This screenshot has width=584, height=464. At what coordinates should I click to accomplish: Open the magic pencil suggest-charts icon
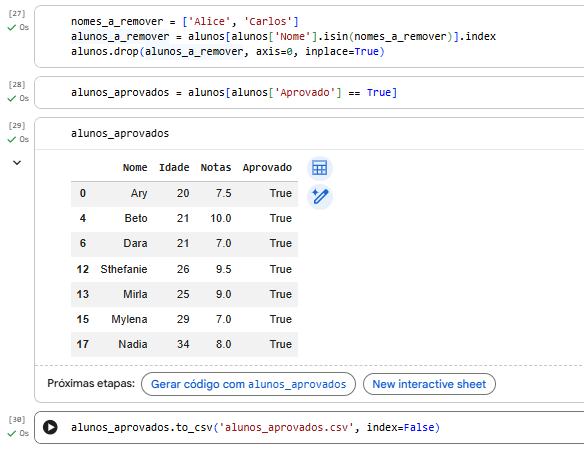click(320, 197)
